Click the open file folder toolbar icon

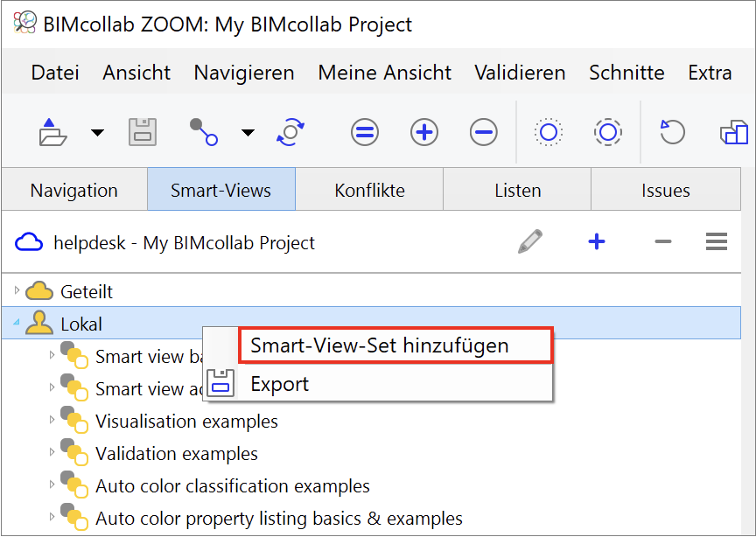coord(52,132)
